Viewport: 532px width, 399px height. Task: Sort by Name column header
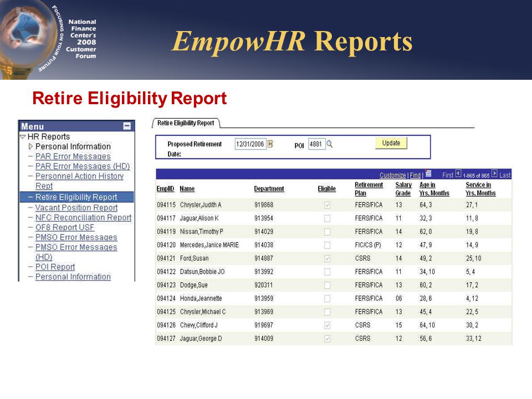click(x=187, y=188)
